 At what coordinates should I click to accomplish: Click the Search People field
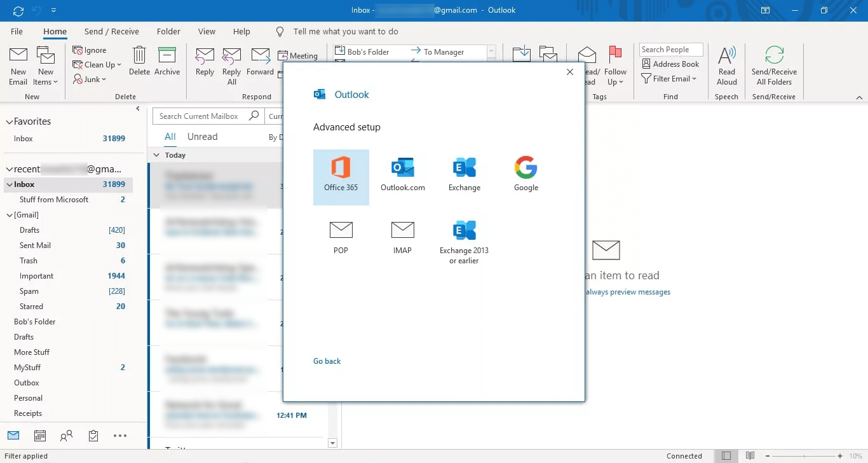tap(671, 50)
